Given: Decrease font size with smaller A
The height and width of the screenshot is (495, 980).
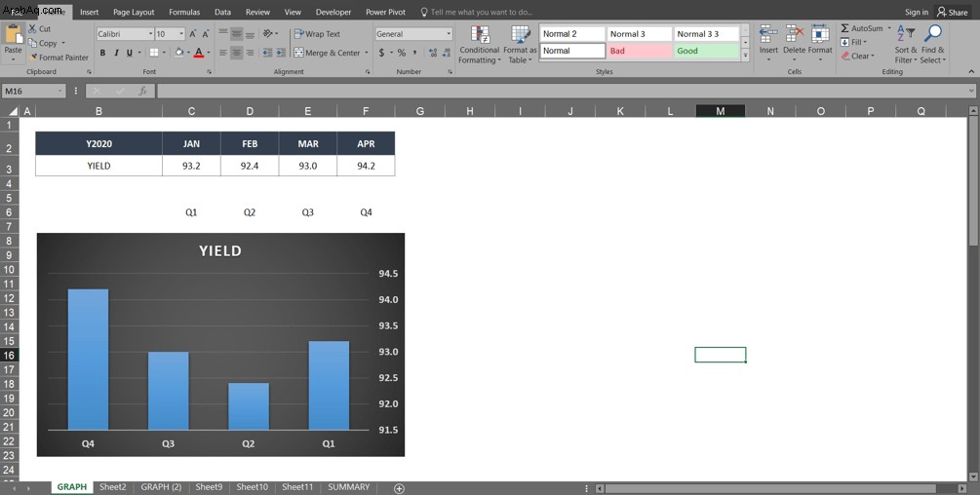Looking at the screenshot, I should [206, 34].
